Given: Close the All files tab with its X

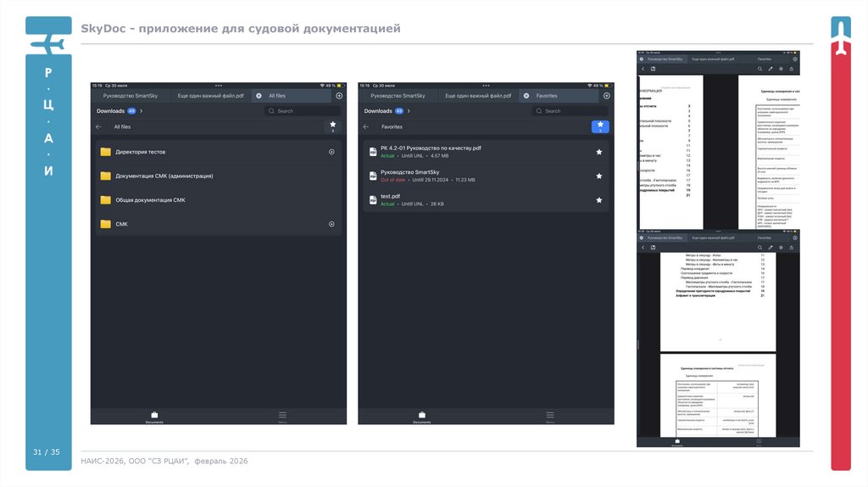Looking at the screenshot, I should 259,96.
